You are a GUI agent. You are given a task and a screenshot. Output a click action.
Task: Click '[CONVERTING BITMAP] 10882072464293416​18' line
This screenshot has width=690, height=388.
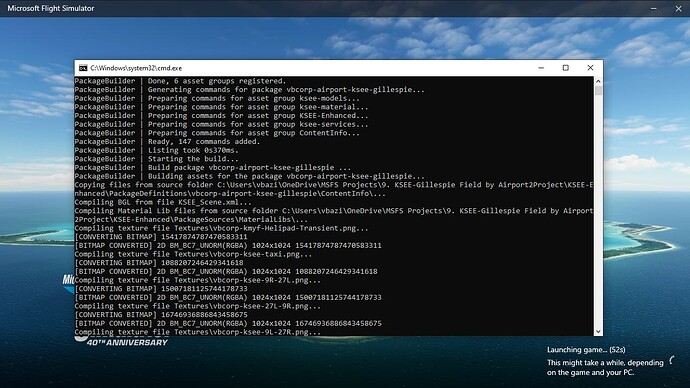point(159,263)
